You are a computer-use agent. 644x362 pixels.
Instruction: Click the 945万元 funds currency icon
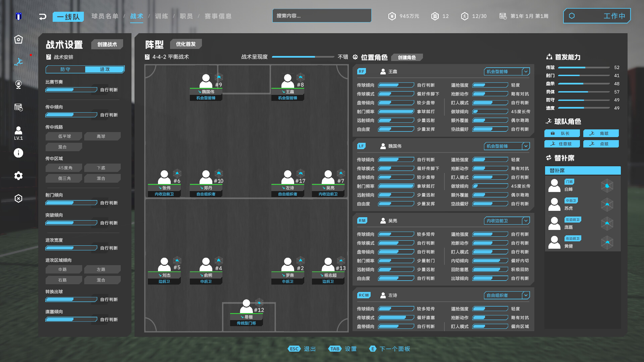point(392,16)
